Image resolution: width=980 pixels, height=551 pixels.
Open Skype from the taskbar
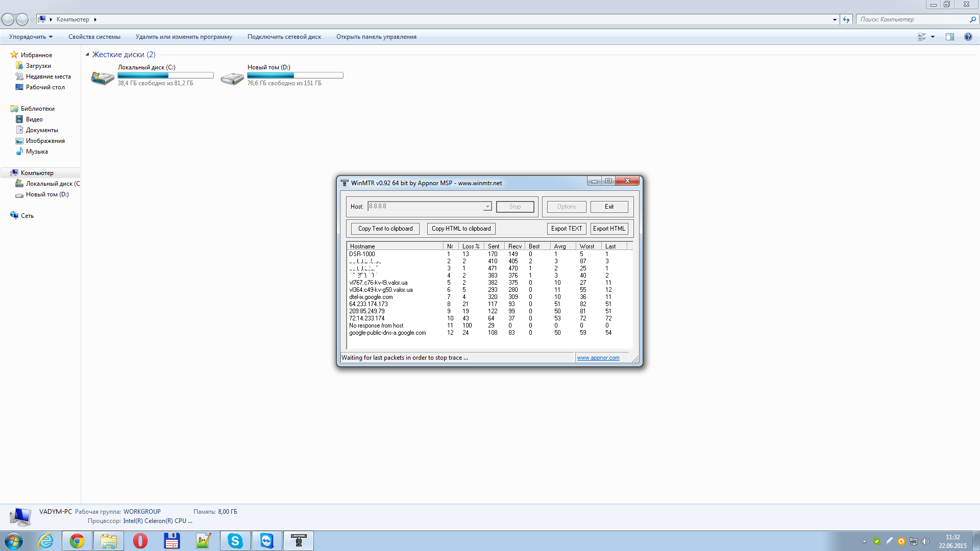pyautogui.click(x=235, y=541)
